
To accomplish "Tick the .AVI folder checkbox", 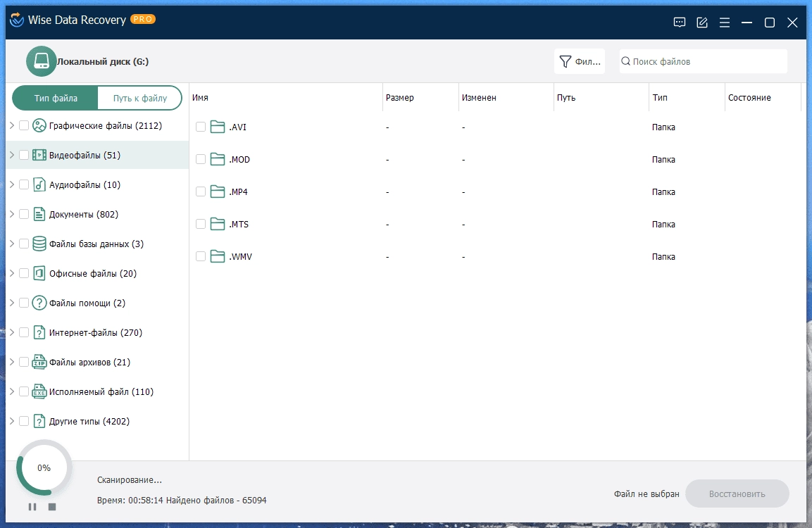I will pos(201,127).
